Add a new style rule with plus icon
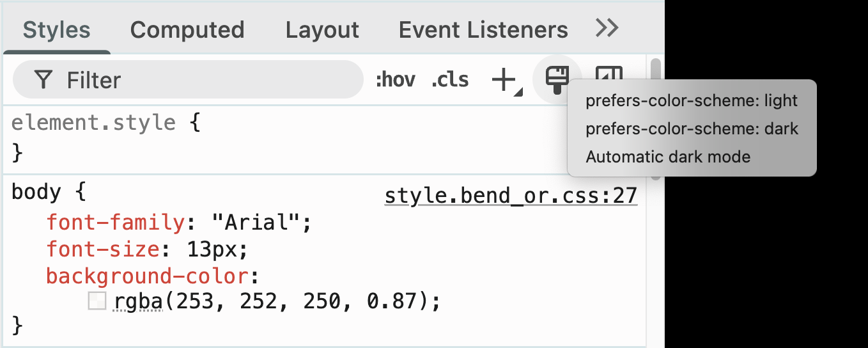Screen dimensions: 868x348 click(x=504, y=80)
